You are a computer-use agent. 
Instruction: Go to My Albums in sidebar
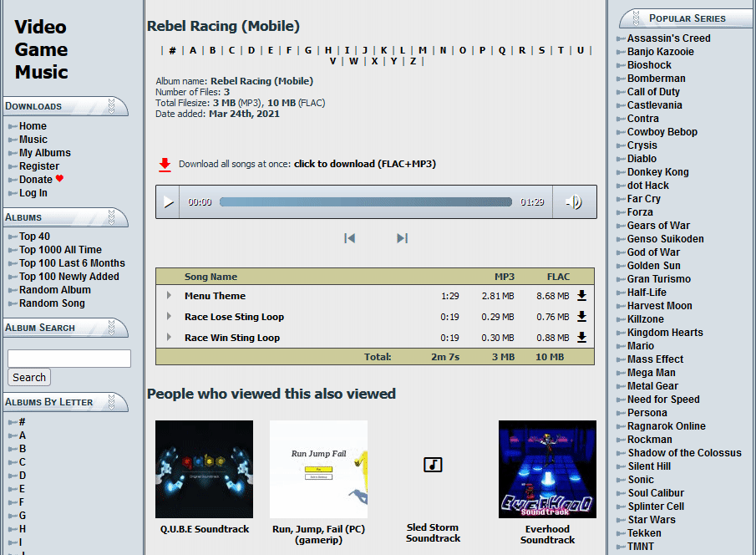click(x=45, y=153)
